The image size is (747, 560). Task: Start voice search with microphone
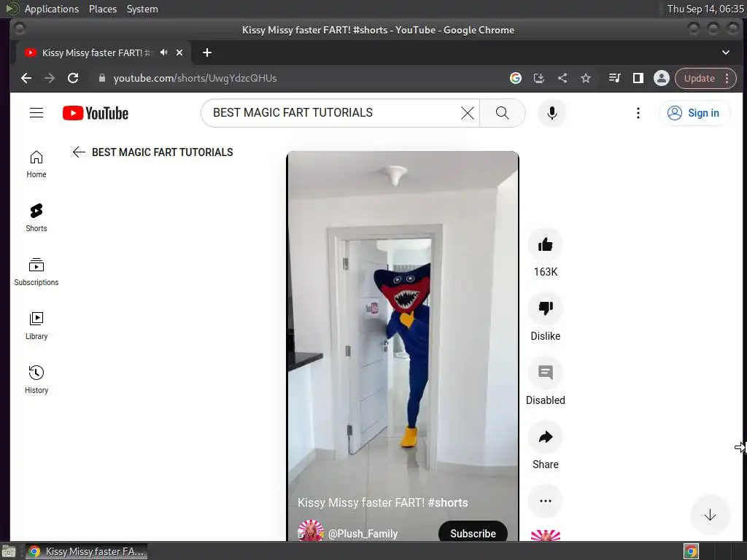pyautogui.click(x=551, y=113)
